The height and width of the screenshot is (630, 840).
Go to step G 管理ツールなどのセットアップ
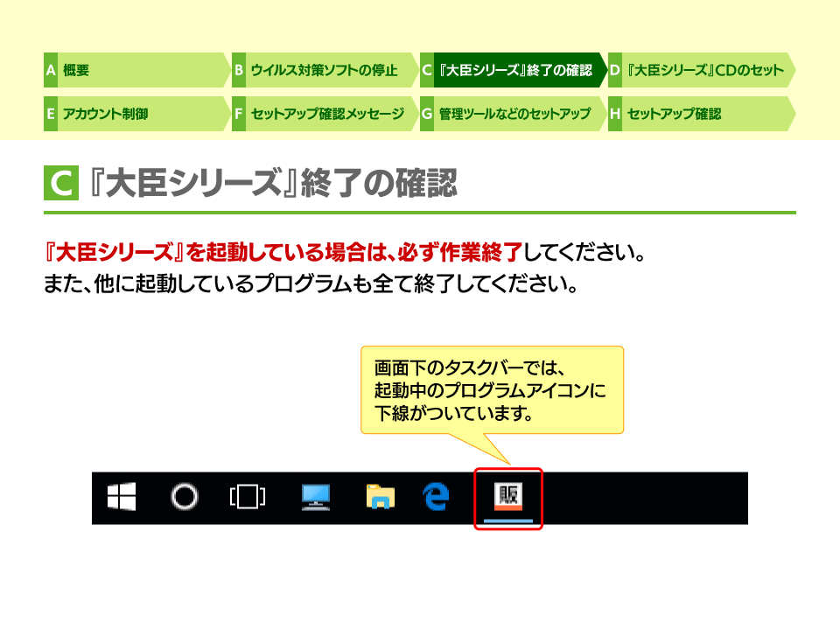(514, 114)
